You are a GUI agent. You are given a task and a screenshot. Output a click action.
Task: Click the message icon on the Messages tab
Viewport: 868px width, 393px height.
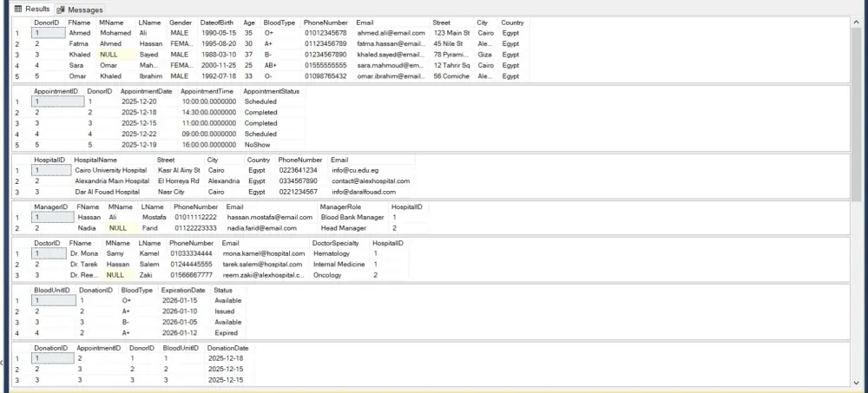[x=61, y=10]
